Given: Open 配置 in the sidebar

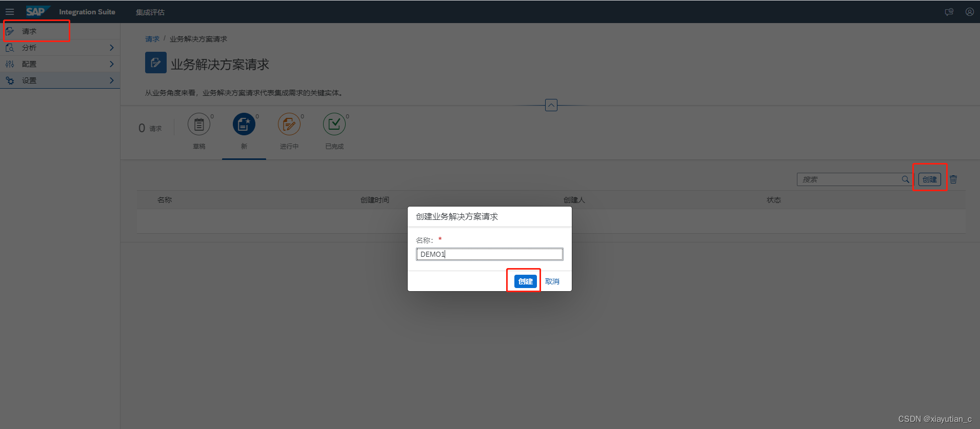Looking at the screenshot, I should click(60, 64).
